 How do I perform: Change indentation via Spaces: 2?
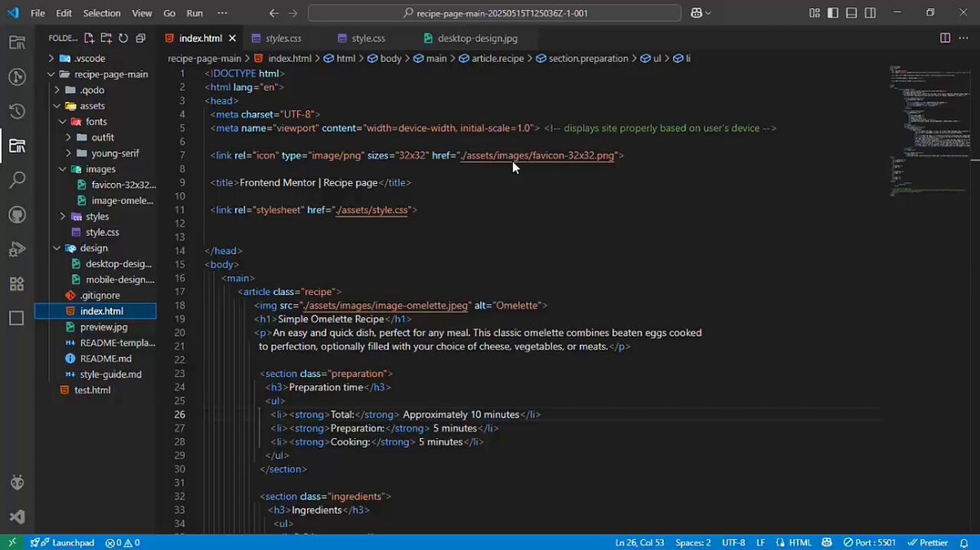[x=693, y=543]
